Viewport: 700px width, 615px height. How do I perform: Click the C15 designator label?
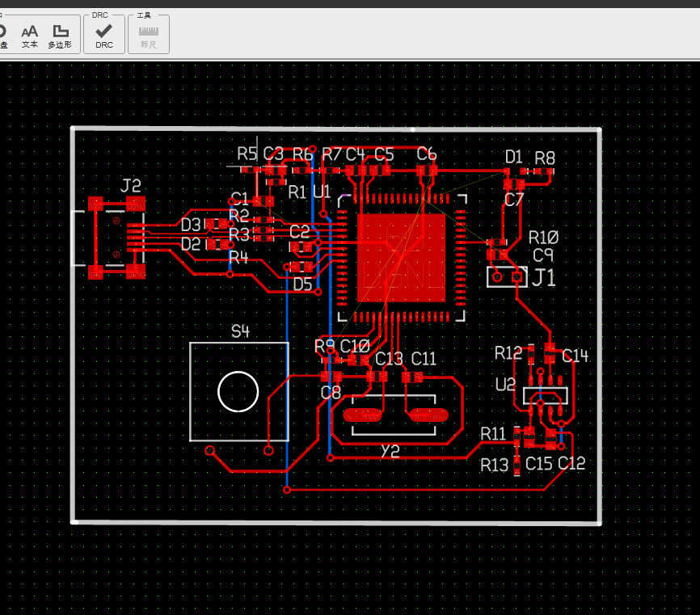tap(539, 464)
